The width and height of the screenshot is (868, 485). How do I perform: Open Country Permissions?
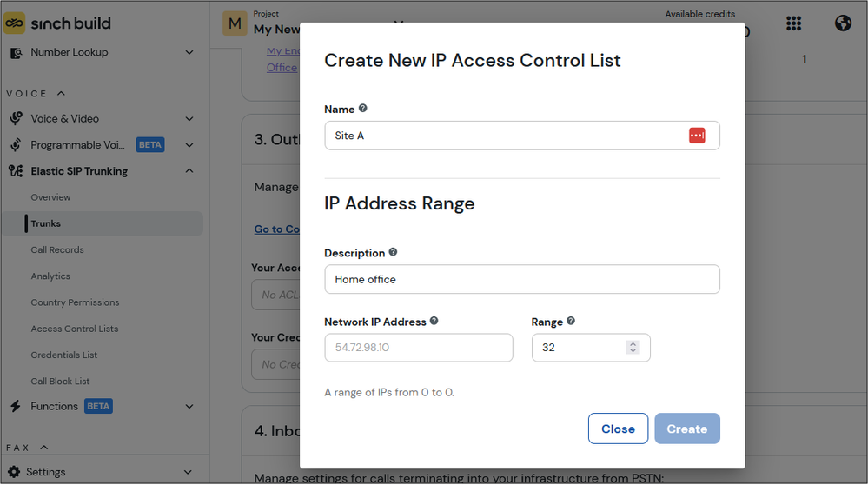(x=76, y=302)
